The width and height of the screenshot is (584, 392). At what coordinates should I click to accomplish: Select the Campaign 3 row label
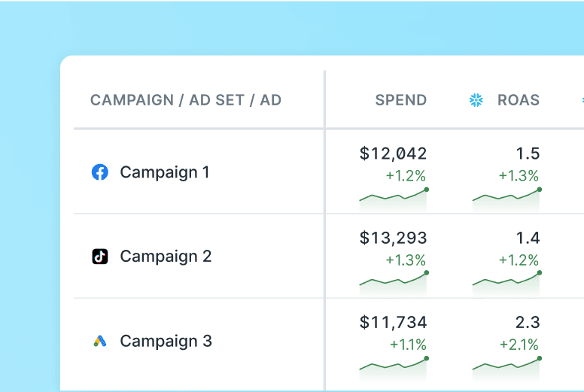point(166,341)
